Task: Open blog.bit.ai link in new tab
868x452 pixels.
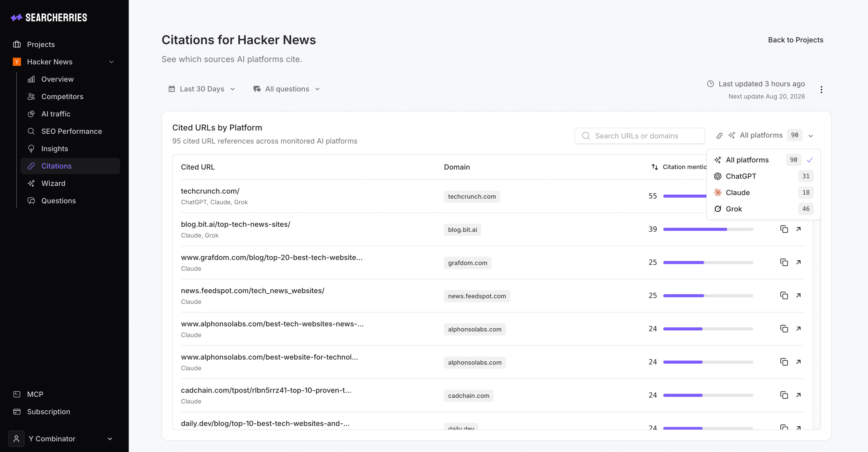Action: (798, 229)
